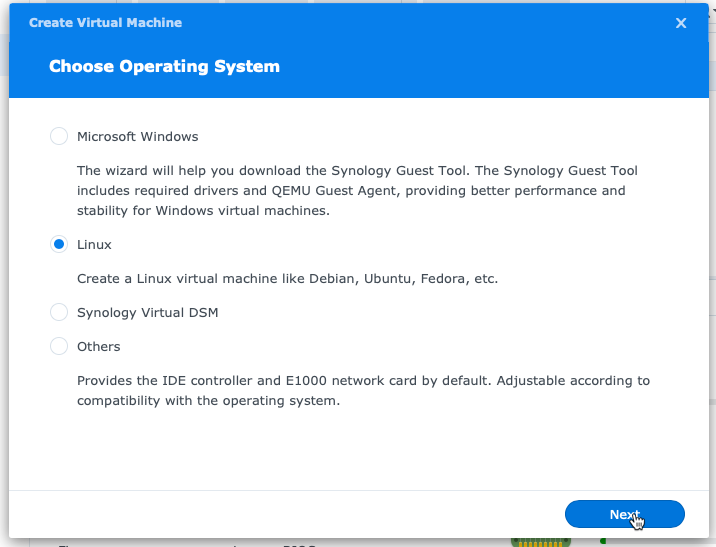The width and height of the screenshot is (716, 547).
Task: Click the blue wizard header banner
Action: click(450, 67)
